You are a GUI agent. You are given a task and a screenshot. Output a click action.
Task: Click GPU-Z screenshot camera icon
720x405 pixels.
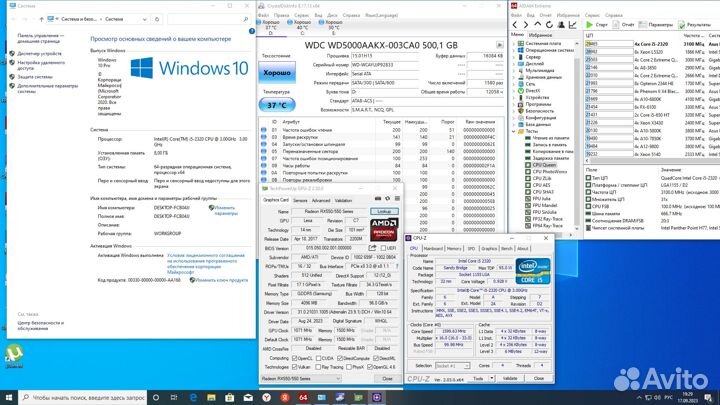point(378,199)
